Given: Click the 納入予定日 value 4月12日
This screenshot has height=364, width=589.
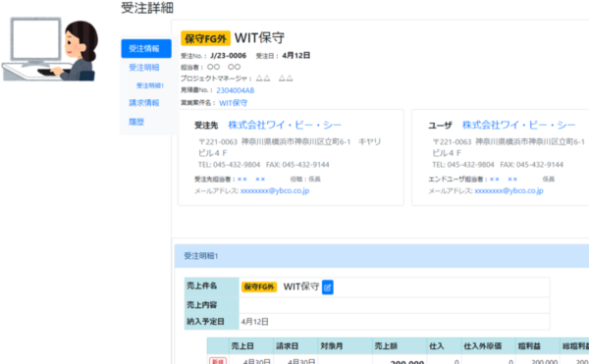Looking at the screenshot, I should click(x=254, y=322).
